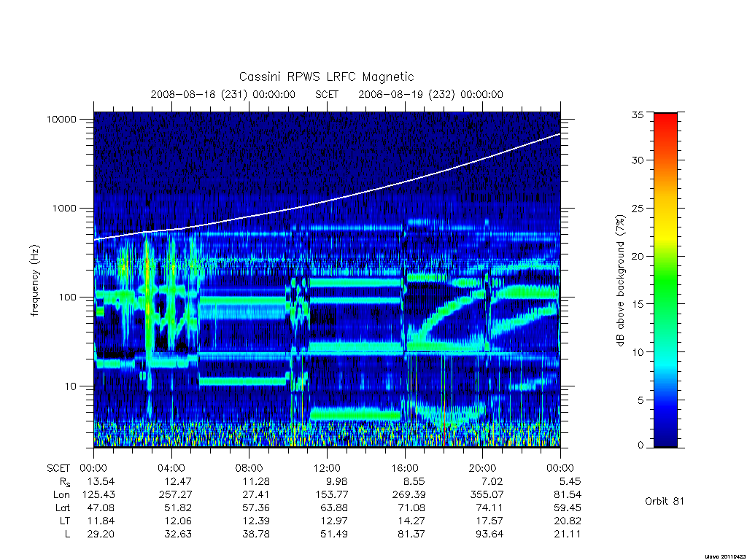Click the Lat value '63.88'
This screenshot has width=747, height=560.
334,507
